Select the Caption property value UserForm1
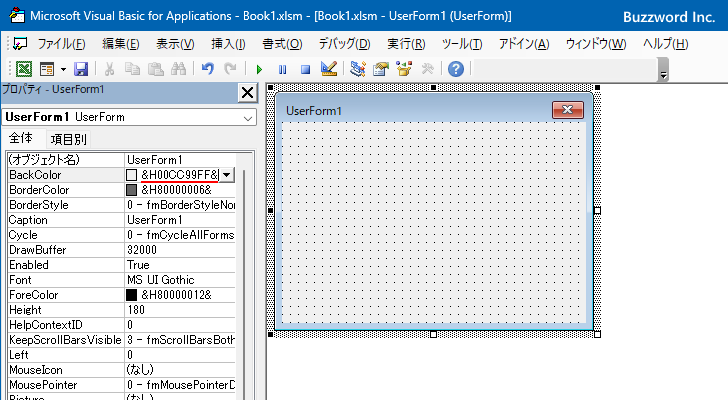 [180, 220]
